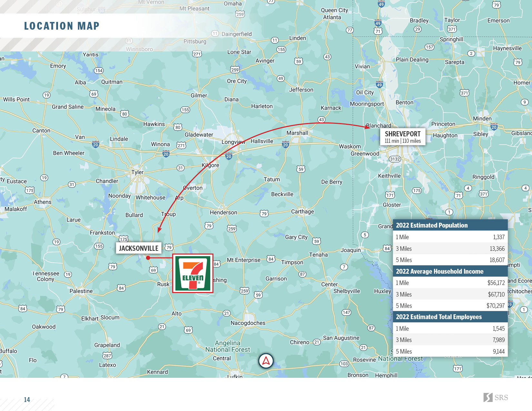
Task: Click the income value $70,297
Action: (x=496, y=306)
